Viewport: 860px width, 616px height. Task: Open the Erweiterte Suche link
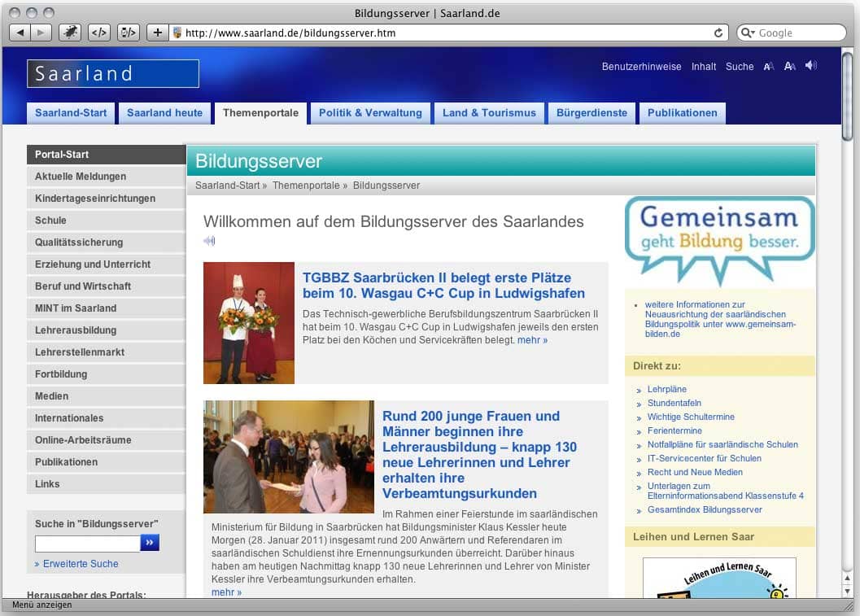click(81, 564)
